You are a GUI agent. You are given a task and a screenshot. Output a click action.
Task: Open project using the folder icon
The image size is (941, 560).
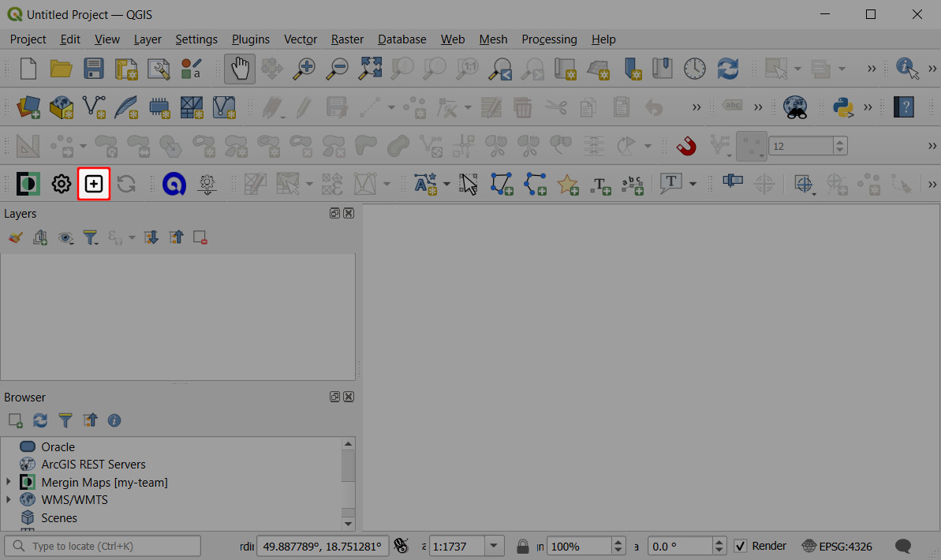click(61, 69)
